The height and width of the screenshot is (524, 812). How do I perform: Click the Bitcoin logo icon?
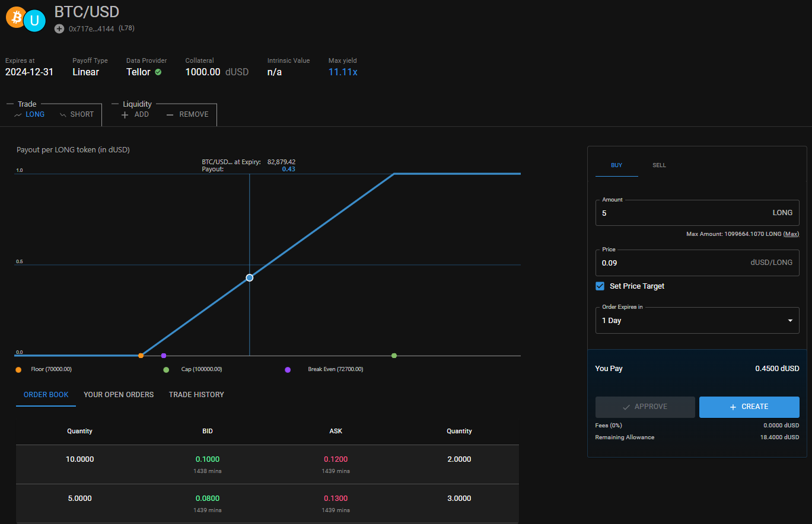[15, 18]
